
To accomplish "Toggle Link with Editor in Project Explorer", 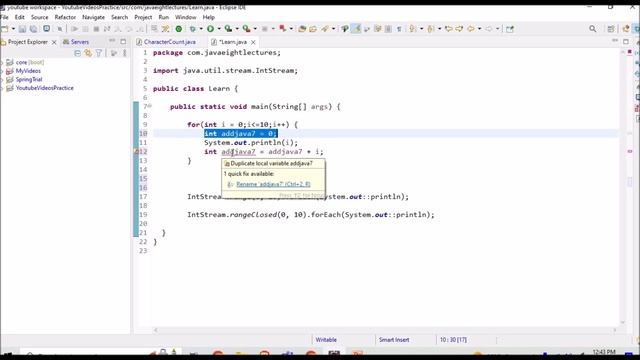I will (x=88, y=53).
